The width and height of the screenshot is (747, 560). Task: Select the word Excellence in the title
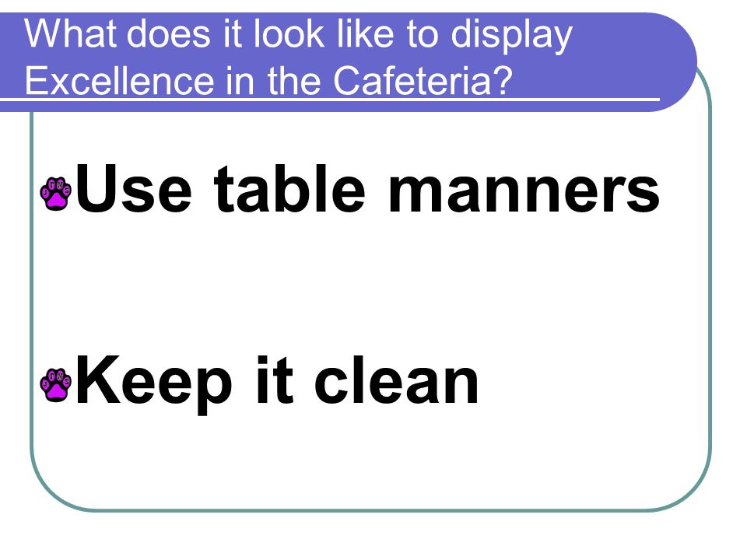coord(119,80)
